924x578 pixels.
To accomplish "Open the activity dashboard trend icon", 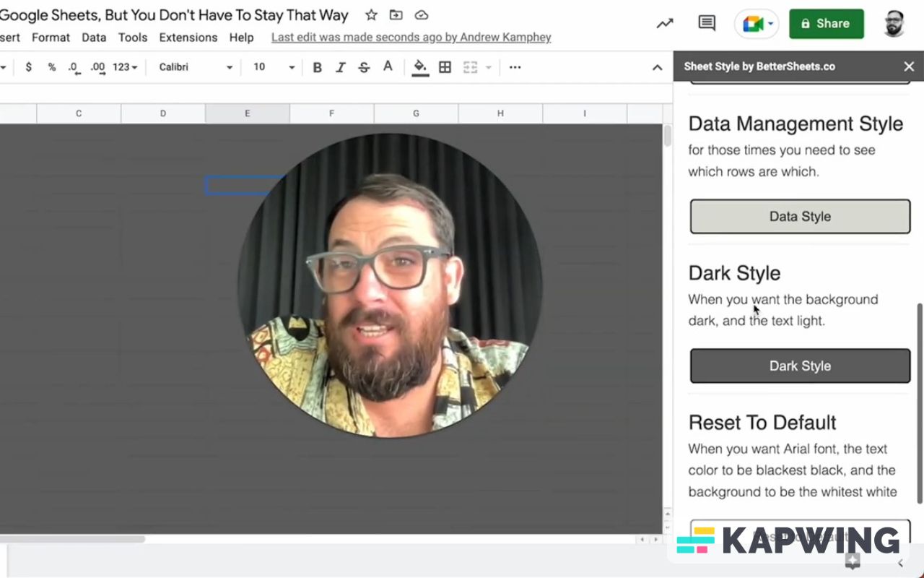I will 664,24.
